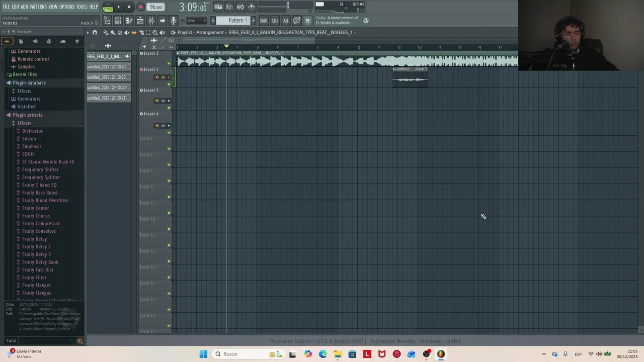Viewport: 644px width, 362px height.
Task: Toggle mute dot on Insert 4 track
Action: (169, 132)
